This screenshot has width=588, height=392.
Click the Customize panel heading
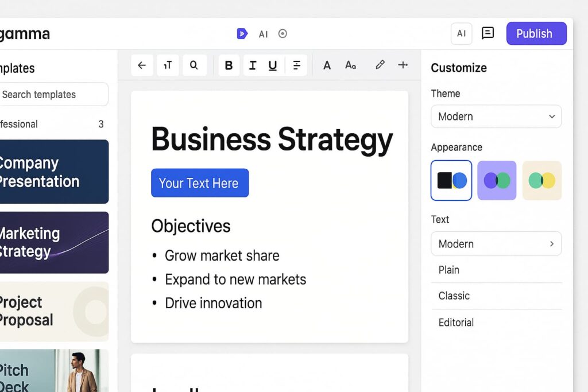tap(459, 68)
